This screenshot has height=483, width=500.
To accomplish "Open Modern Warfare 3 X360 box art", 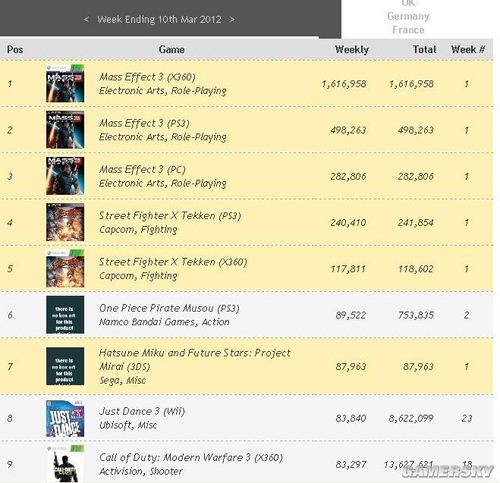I will pos(65,464).
